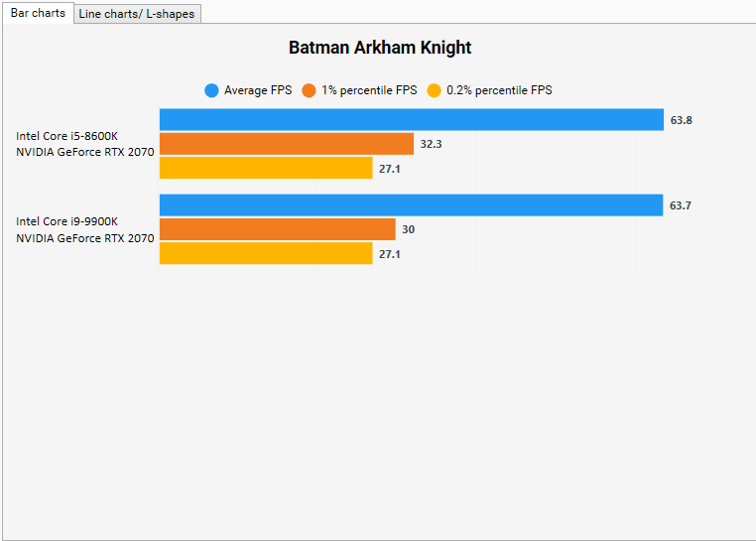Click the 1% percentile FPS legend label
This screenshot has height=541, width=756.
pos(369,90)
